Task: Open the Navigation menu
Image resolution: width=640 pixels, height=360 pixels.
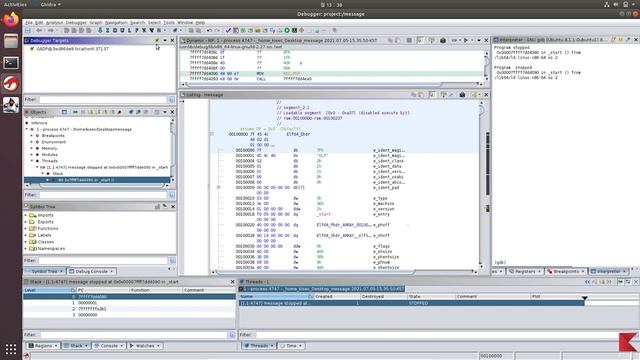Action: click(116, 22)
